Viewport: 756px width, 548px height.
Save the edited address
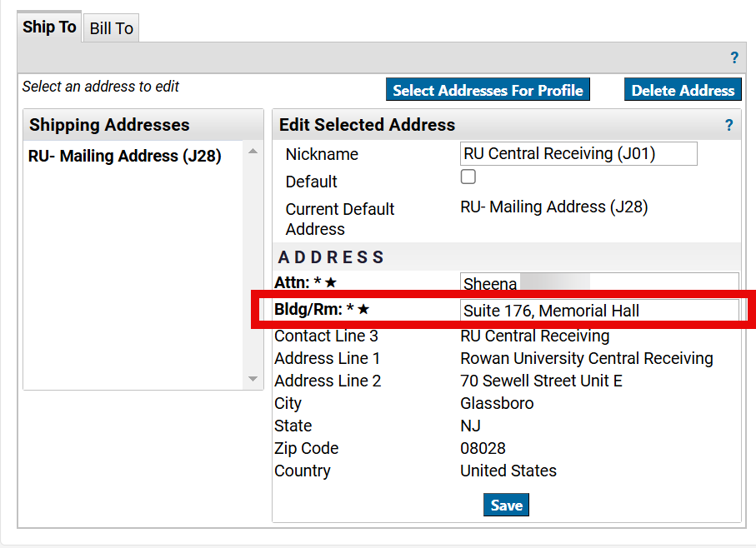(506, 505)
